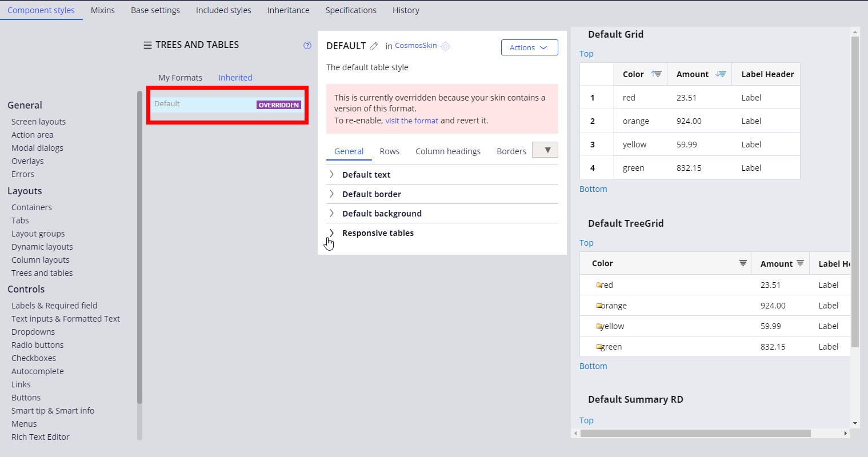Open Text inputs & Formatted Text

[66, 319]
